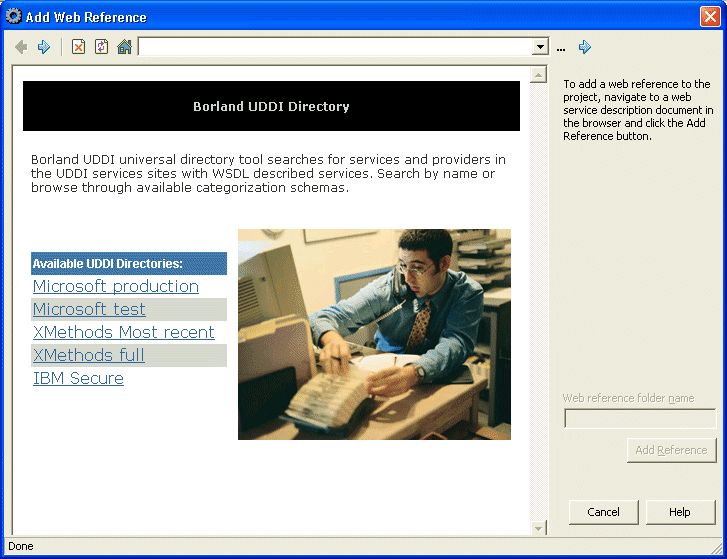
Task: Go to the home page icon
Action: (124, 47)
